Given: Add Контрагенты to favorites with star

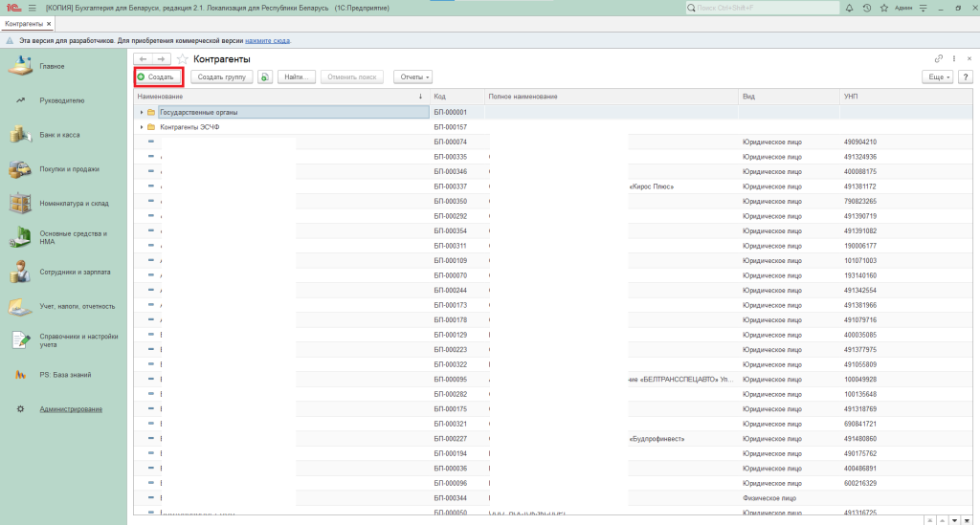Looking at the screenshot, I should pos(182,59).
